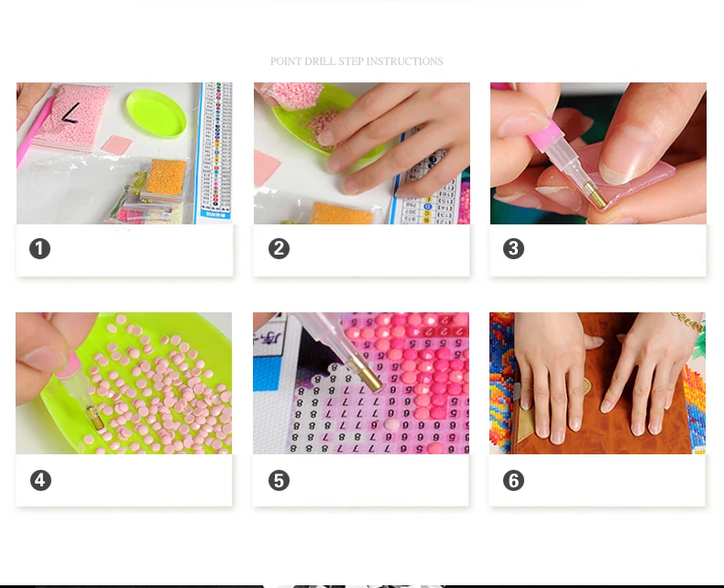Click the step 1 number badge
This screenshot has width=724, height=588.
click(x=39, y=249)
